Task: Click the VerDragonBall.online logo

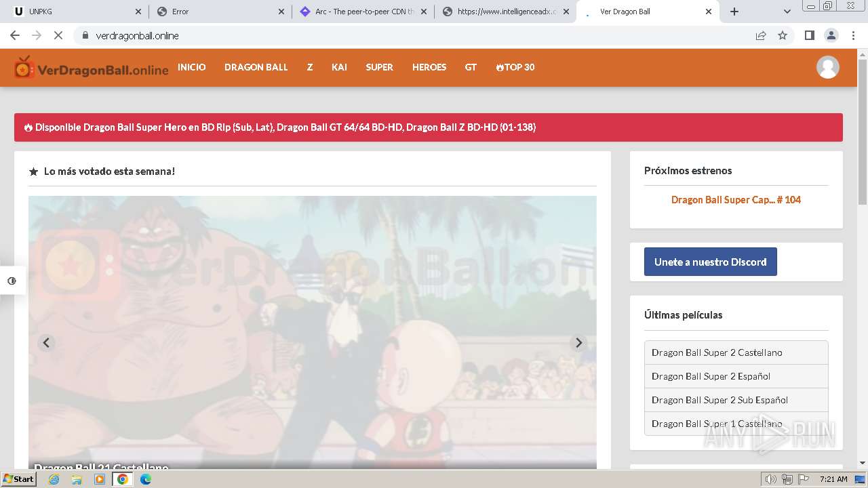Action: (92, 67)
